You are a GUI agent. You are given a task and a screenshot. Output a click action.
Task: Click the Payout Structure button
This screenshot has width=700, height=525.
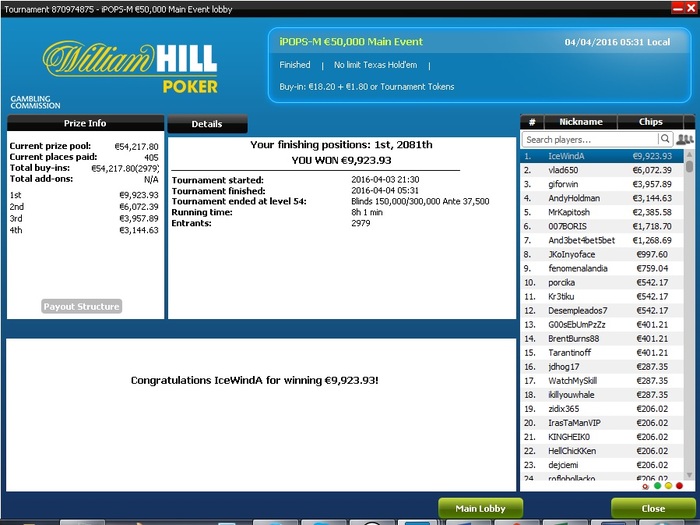pos(82,306)
